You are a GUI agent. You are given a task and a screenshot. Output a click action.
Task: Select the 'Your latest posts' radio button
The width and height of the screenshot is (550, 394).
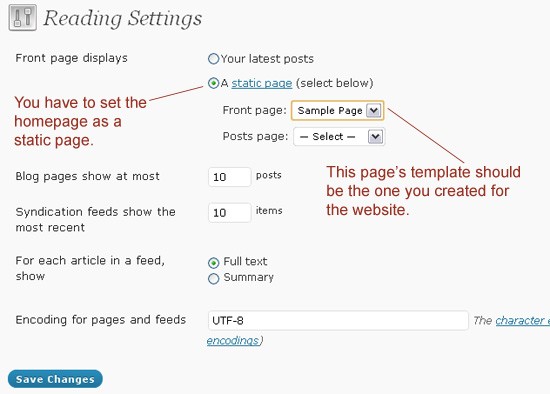[x=213, y=59]
